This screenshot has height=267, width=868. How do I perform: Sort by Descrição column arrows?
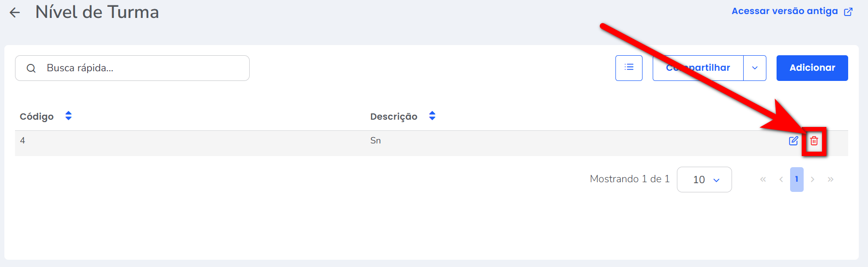pyautogui.click(x=432, y=116)
